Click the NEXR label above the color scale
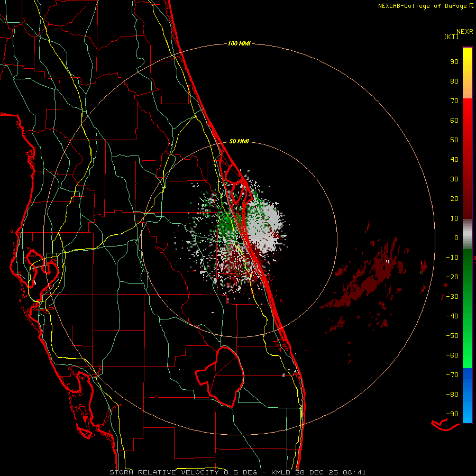The width and height of the screenshot is (476, 476). click(x=465, y=32)
